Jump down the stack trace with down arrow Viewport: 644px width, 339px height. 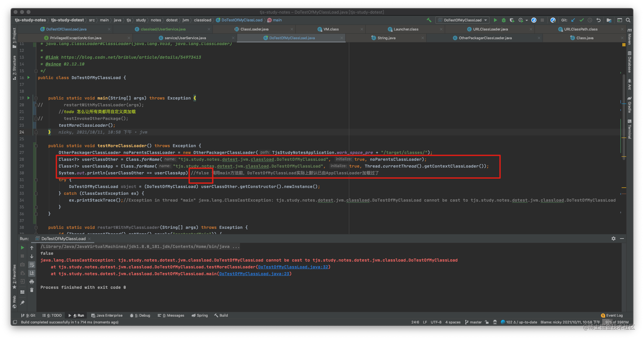(32, 256)
